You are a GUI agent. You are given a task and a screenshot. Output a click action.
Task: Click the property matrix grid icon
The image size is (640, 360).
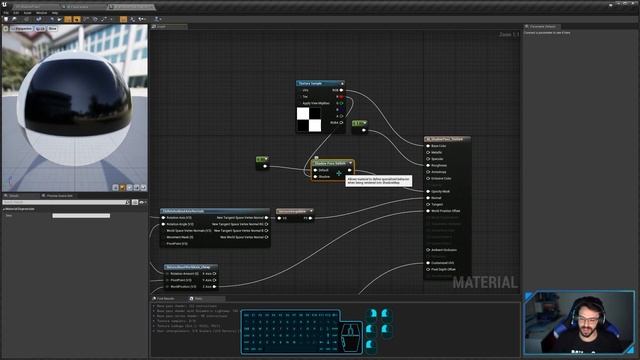[135, 202]
